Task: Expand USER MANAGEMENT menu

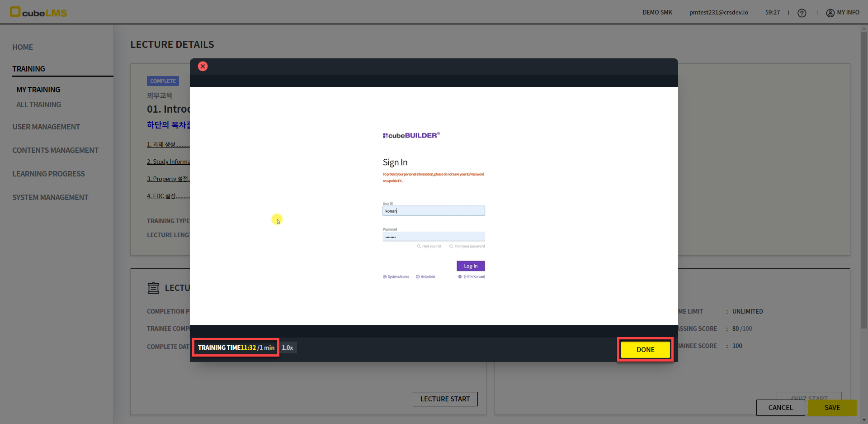Action: [x=46, y=127]
